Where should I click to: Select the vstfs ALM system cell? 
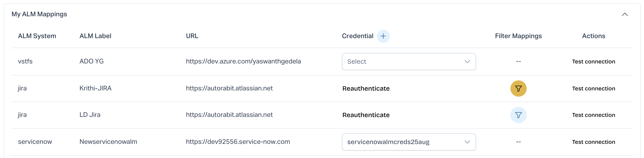(25, 61)
